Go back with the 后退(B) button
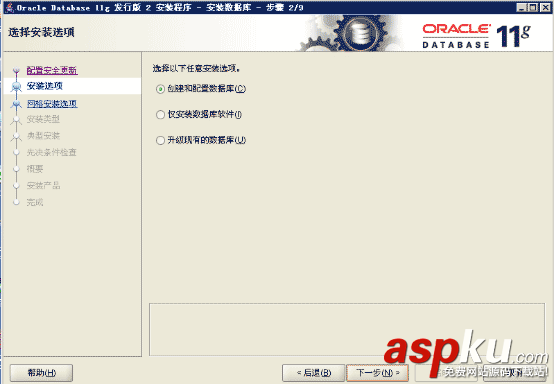The image size is (554, 384). [x=313, y=373]
